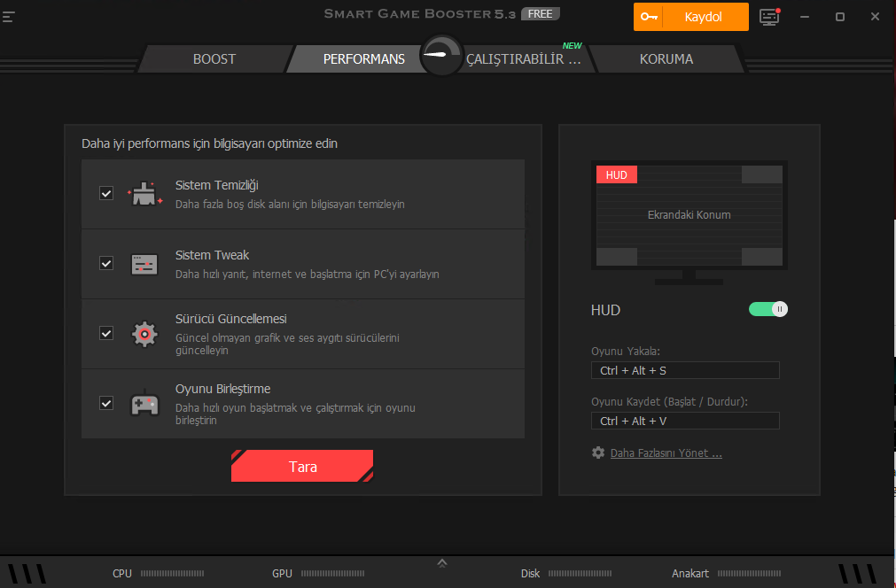Click the Sistem Temizliği broom icon
The width and height of the screenshot is (896, 588).
click(x=145, y=194)
